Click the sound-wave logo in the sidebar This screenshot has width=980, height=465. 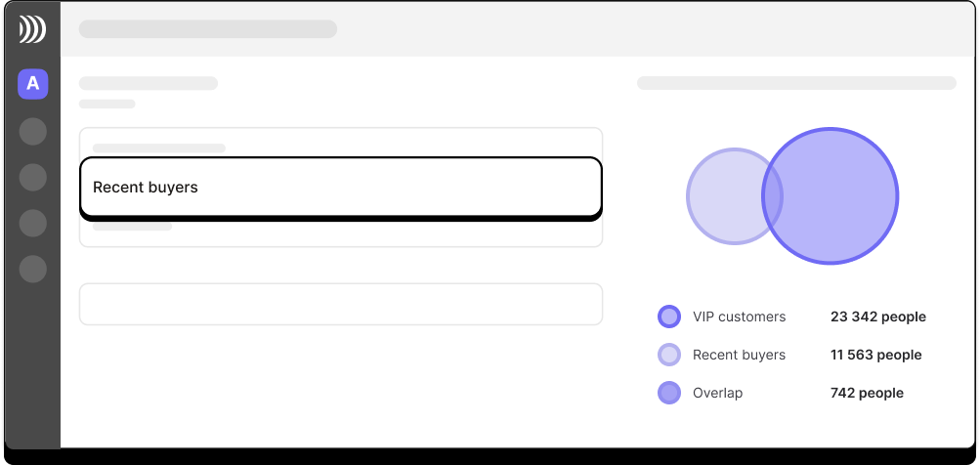[32, 29]
